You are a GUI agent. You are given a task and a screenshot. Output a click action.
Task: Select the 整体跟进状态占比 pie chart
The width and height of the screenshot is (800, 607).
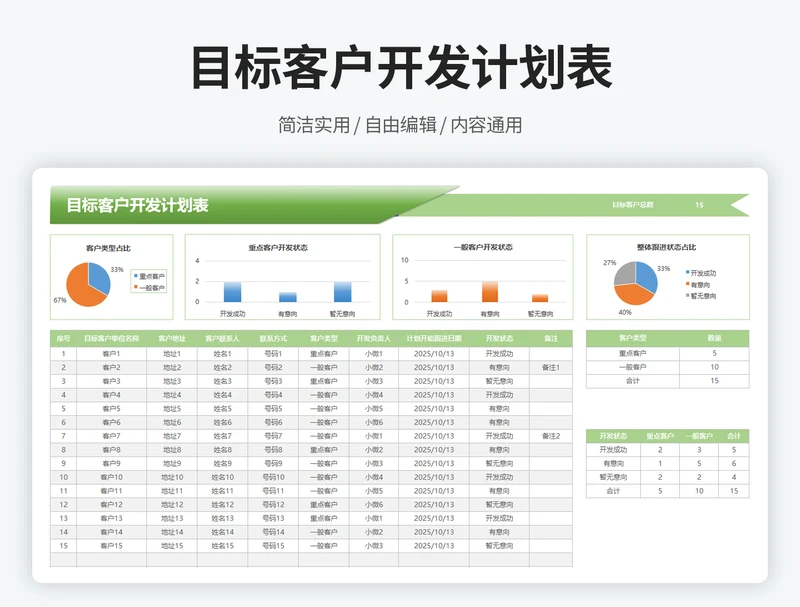click(668, 277)
